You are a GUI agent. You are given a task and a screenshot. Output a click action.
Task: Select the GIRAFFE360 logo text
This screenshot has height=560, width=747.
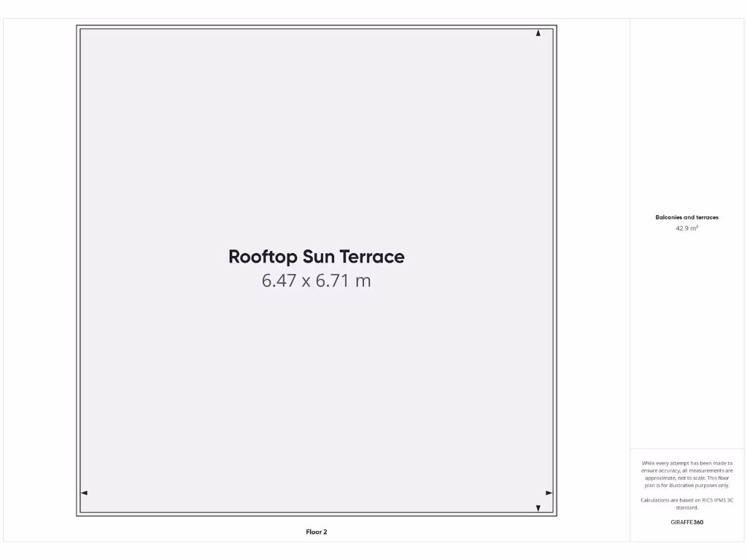[x=687, y=522]
